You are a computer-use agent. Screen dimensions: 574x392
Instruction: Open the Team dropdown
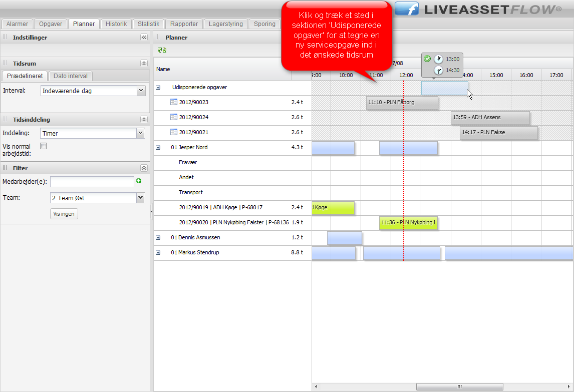pos(141,198)
